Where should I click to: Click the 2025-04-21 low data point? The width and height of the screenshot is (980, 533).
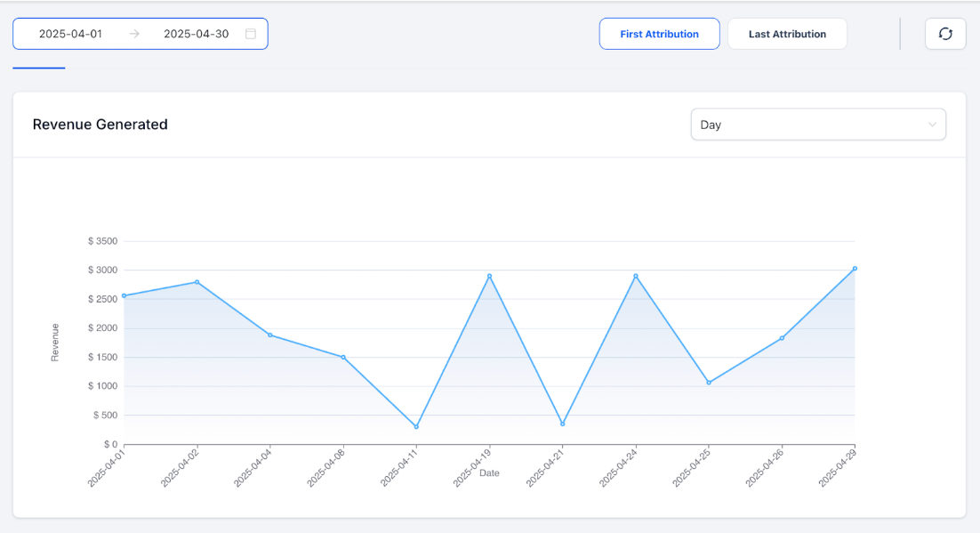[x=563, y=424]
